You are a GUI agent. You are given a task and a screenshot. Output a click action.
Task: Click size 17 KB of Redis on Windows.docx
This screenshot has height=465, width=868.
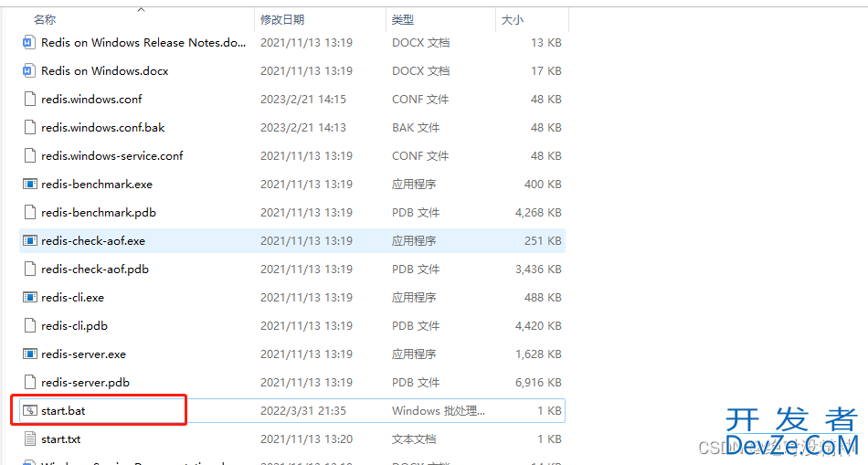pos(546,71)
